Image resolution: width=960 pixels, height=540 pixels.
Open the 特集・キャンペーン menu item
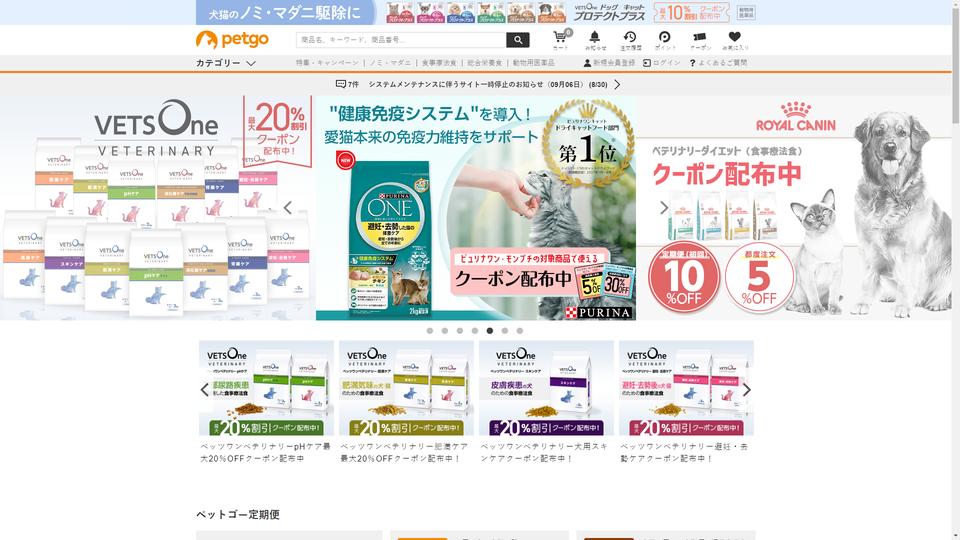point(328,63)
